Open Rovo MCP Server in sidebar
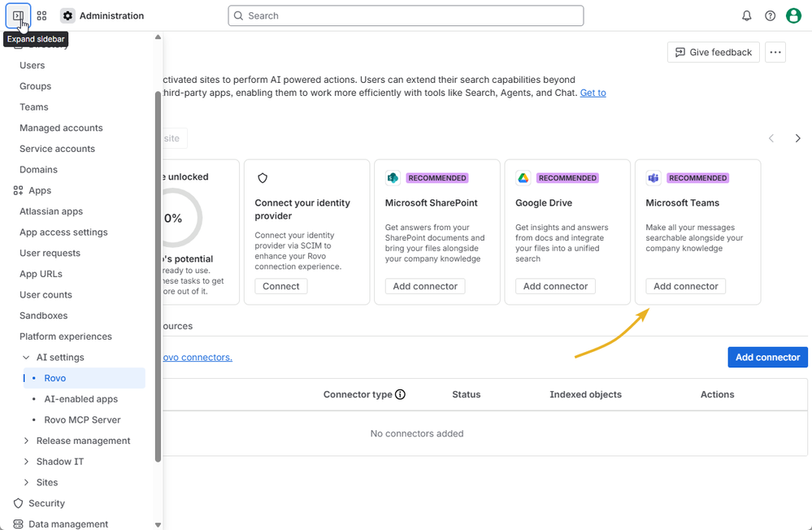This screenshot has height=530, width=812. 82,420
